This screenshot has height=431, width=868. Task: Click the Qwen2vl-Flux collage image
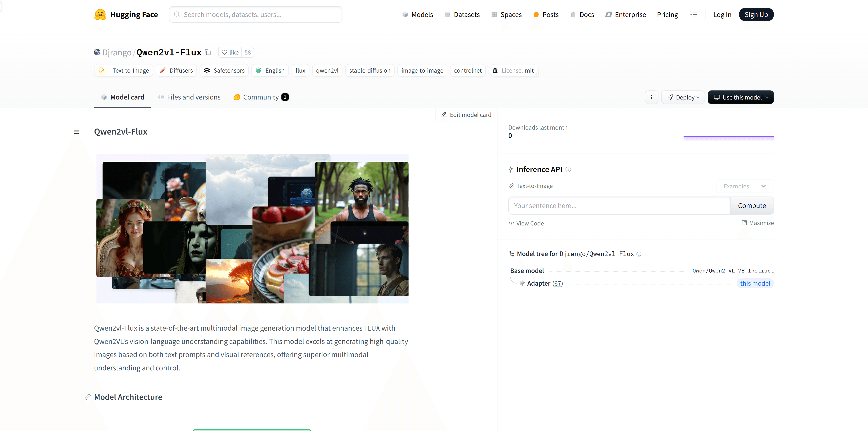tap(252, 229)
